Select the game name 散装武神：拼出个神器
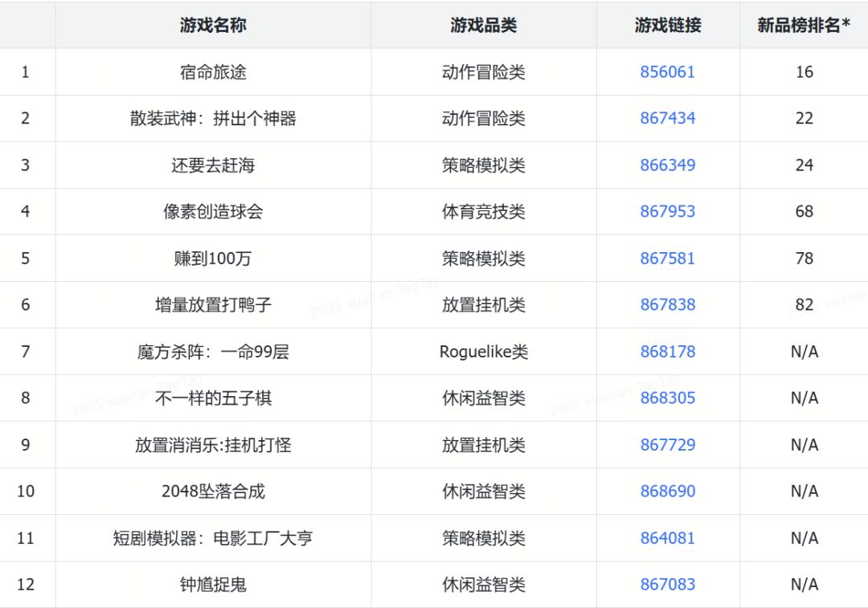The image size is (868, 608). (x=213, y=118)
